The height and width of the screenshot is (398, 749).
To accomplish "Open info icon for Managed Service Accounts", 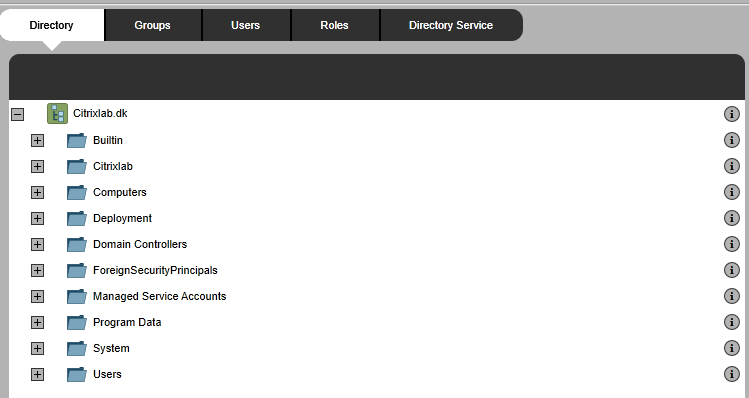I will [732, 296].
